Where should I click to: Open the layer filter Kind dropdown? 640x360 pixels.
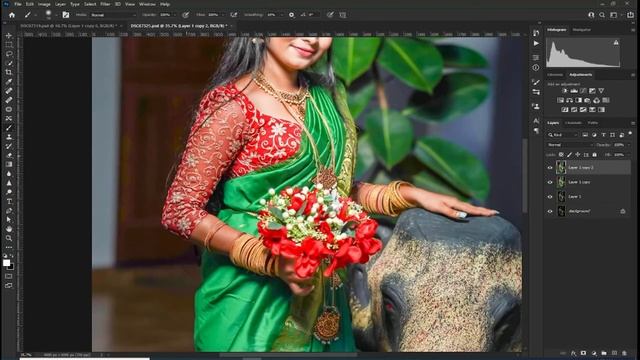point(563,135)
